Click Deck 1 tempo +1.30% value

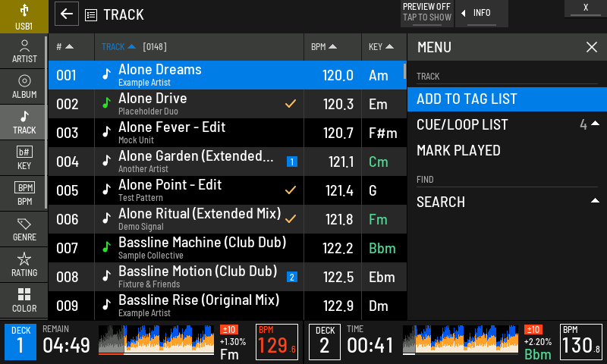point(233,341)
